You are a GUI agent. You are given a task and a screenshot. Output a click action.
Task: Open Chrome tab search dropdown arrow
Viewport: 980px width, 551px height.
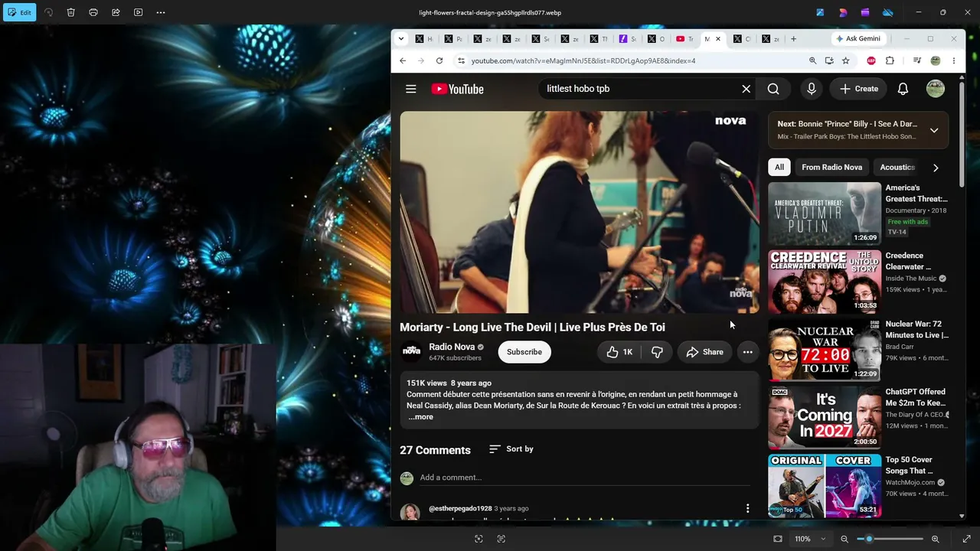pos(400,39)
